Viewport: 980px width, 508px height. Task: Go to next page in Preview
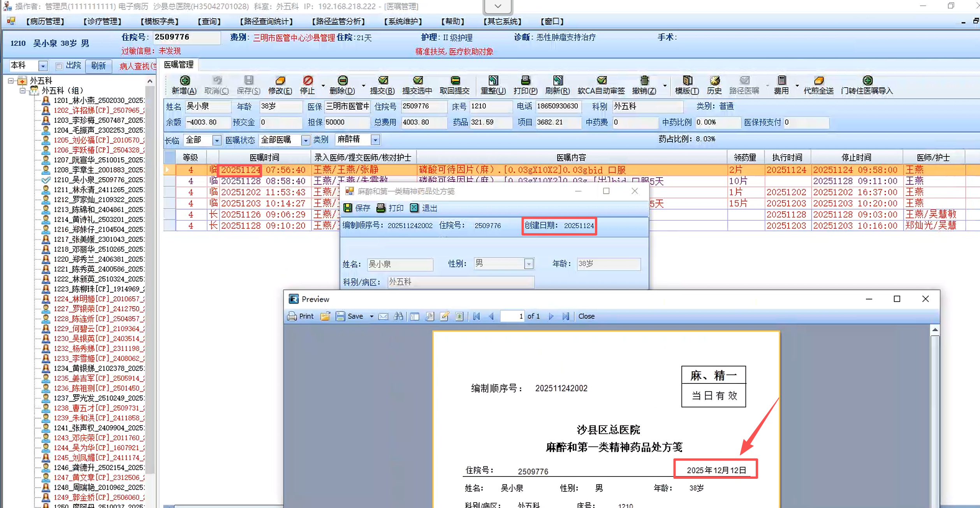pyautogui.click(x=551, y=316)
